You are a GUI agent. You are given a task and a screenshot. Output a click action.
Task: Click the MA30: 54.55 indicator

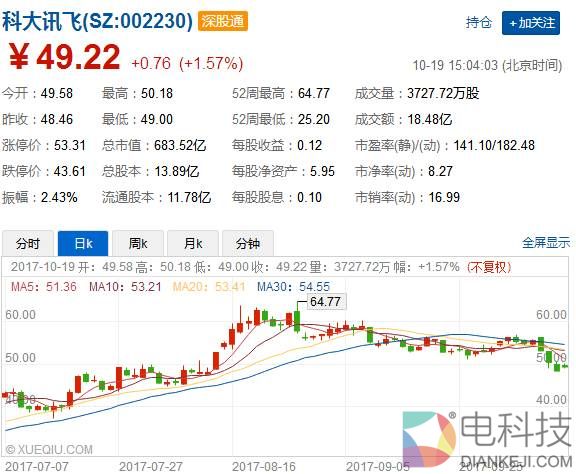[294, 287]
